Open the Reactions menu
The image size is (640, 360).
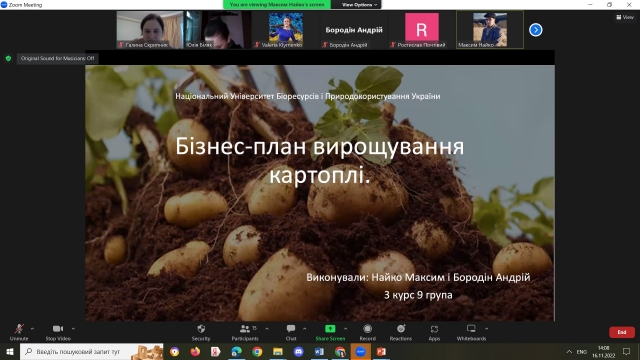(x=401, y=332)
